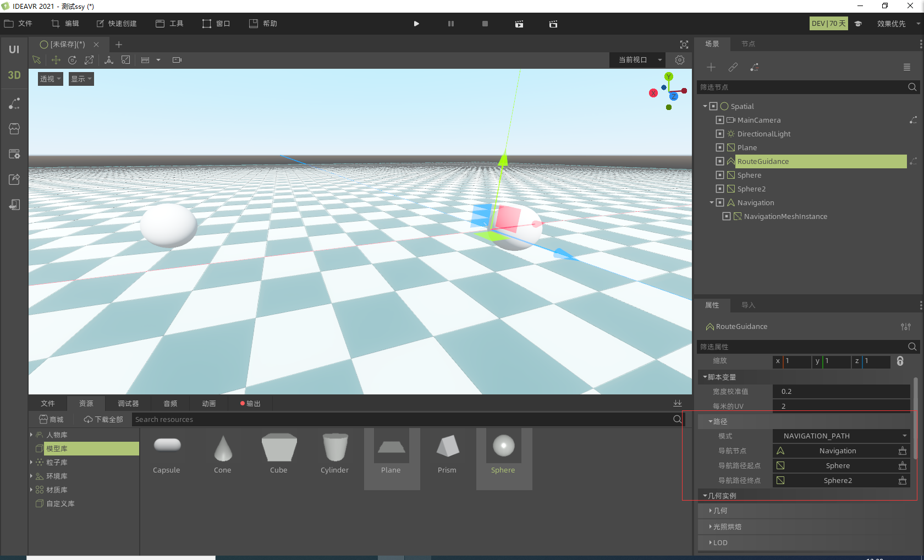The height and width of the screenshot is (560, 924).
Task: Expand the 光照烘焙 section
Action: click(x=725, y=526)
